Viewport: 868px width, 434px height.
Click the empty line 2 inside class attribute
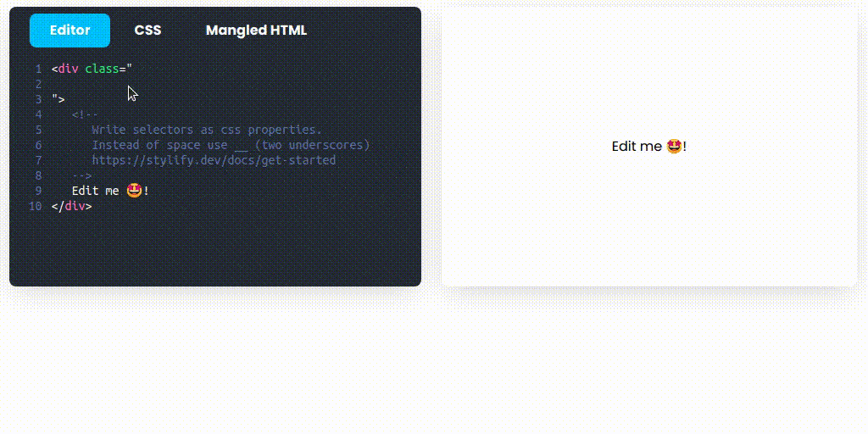click(x=221, y=84)
